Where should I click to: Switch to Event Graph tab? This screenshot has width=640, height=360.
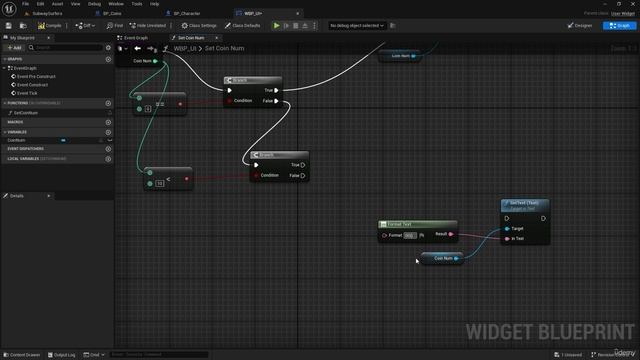[133, 38]
